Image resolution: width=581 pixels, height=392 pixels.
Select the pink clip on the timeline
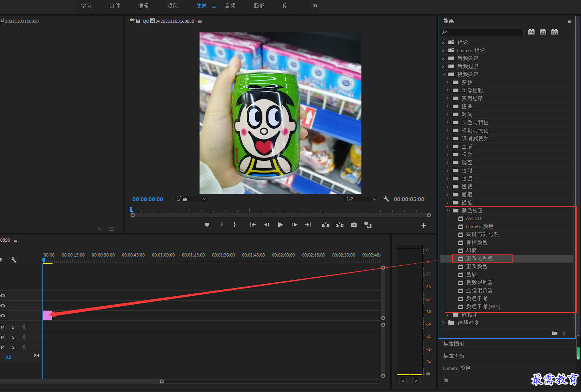(x=47, y=315)
